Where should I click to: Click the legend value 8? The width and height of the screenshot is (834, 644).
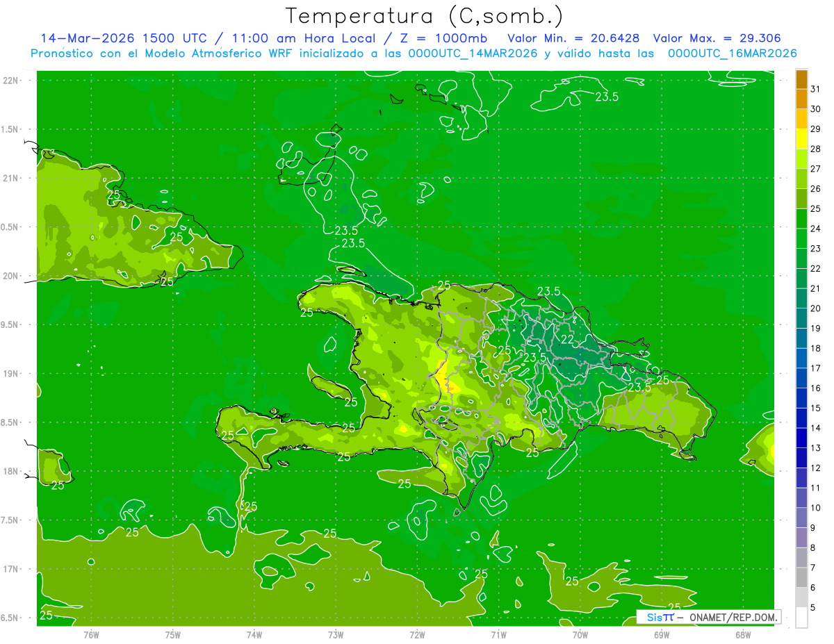813,547
